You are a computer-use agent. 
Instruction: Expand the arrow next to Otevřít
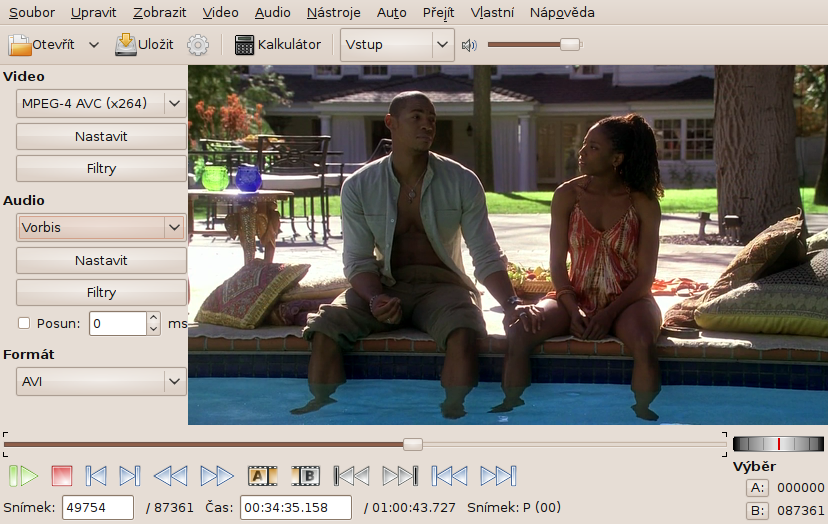pos(94,45)
